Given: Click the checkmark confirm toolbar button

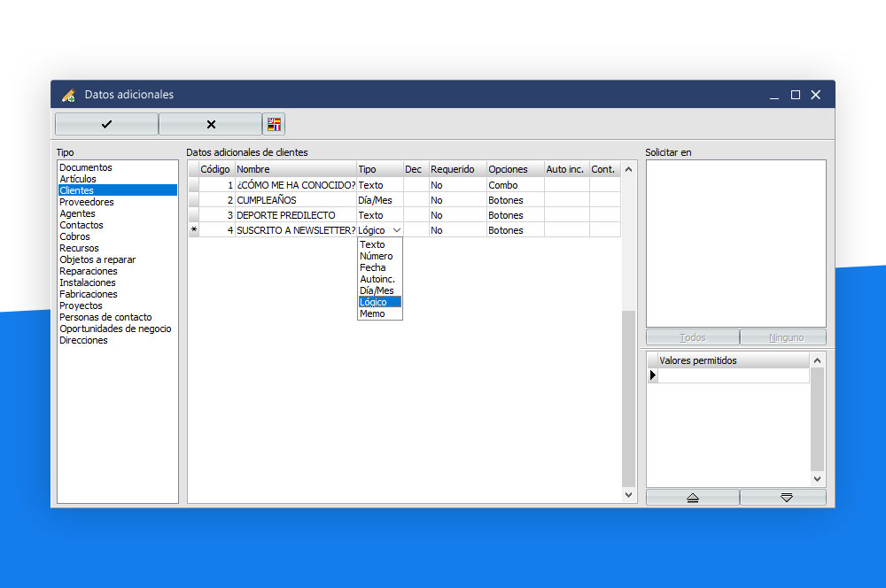Looking at the screenshot, I should pos(106,124).
